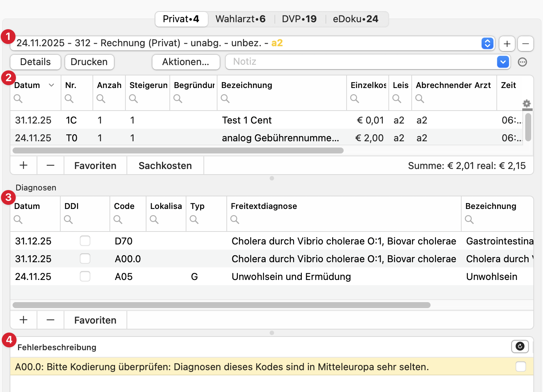Click the refresh icon in Fehlerbeschreibung
543x392 pixels.
(520, 347)
